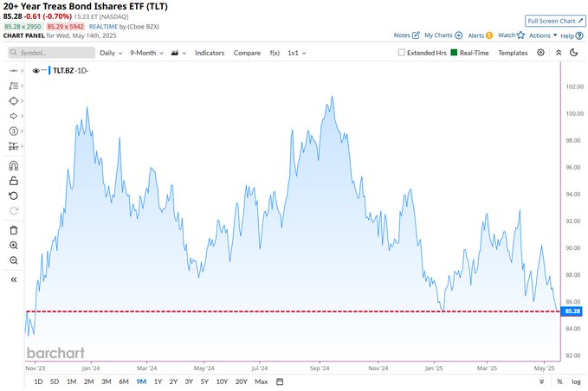Click the trash delete drawings icon
This screenshot has height=391, width=588.
point(14,230)
